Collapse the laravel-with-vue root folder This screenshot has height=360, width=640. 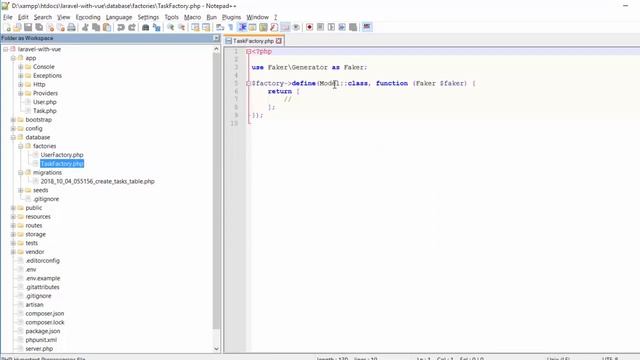pyautogui.click(x=6, y=49)
